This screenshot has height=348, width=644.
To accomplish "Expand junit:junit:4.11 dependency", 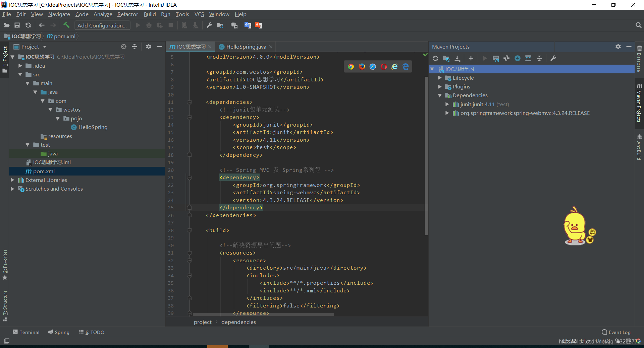I will coord(447,104).
